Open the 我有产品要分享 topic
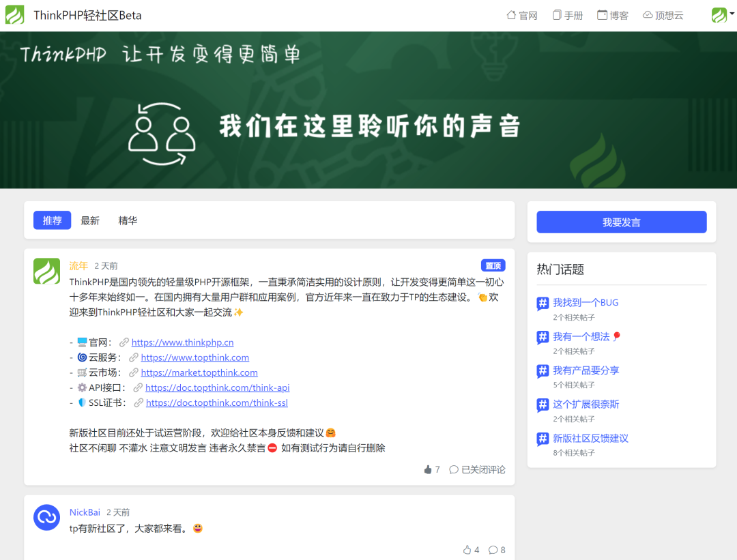The height and width of the screenshot is (560, 737). (586, 370)
